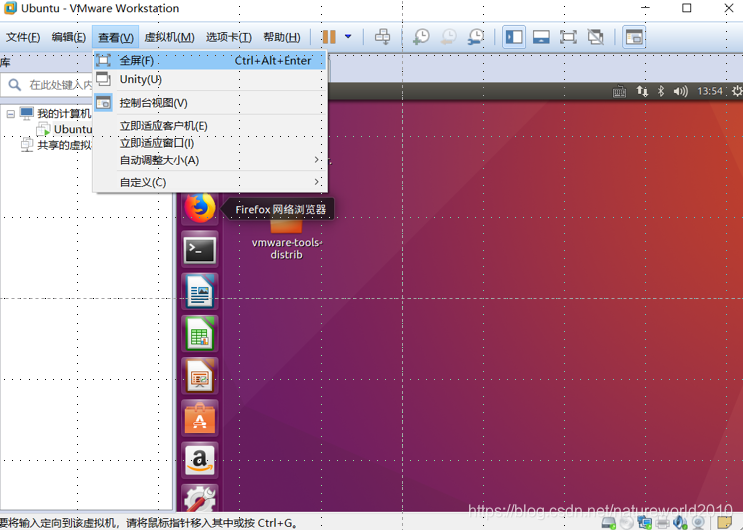Image resolution: width=743 pixels, height=530 pixels.
Task: Click the full screen toolbar icon
Action: pyautogui.click(x=568, y=37)
